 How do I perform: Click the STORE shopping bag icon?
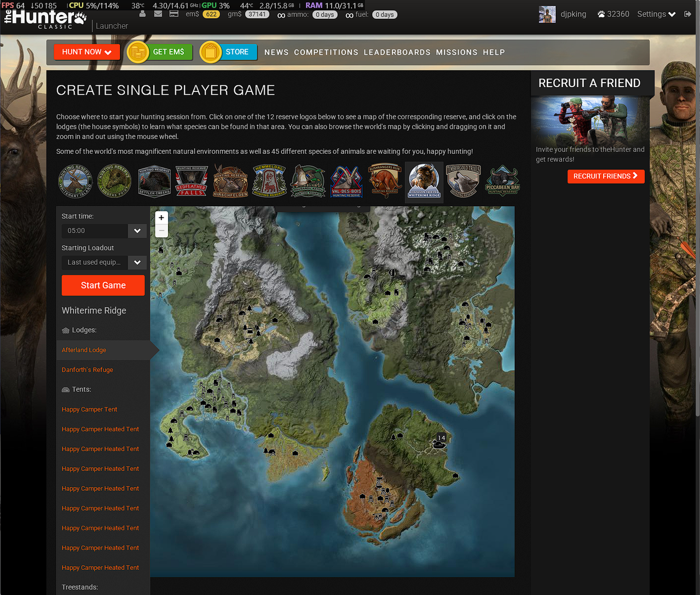(210, 52)
